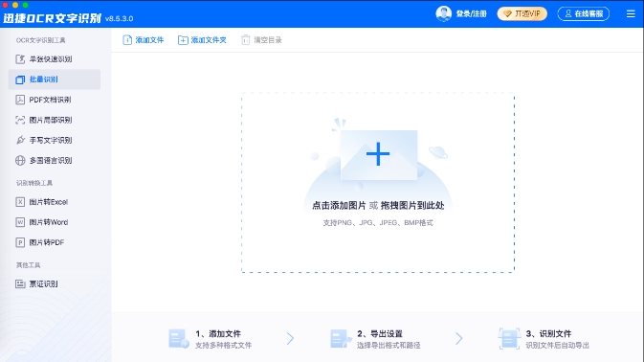Open 图片转PDF converter
The width and height of the screenshot is (644, 362).
pyautogui.click(x=55, y=242)
